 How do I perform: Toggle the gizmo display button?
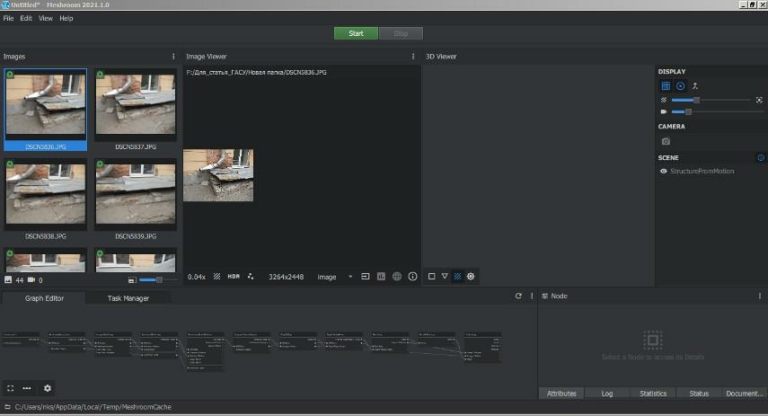pos(680,86)
